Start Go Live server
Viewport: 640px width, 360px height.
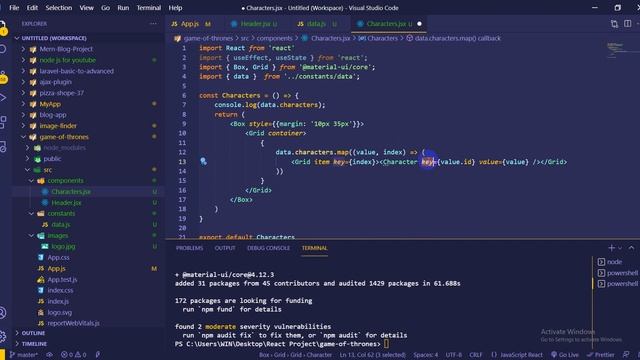click(x=564, y=355)
